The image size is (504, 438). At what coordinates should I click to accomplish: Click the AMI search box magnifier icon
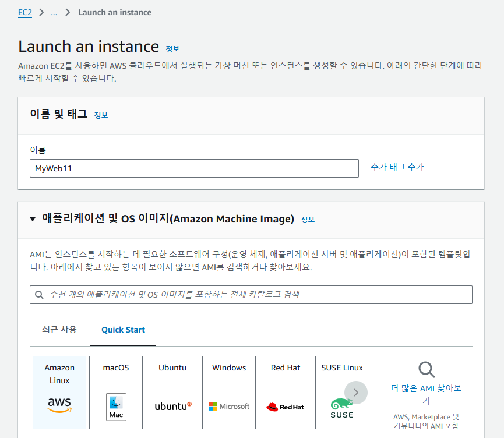point(39,295)
